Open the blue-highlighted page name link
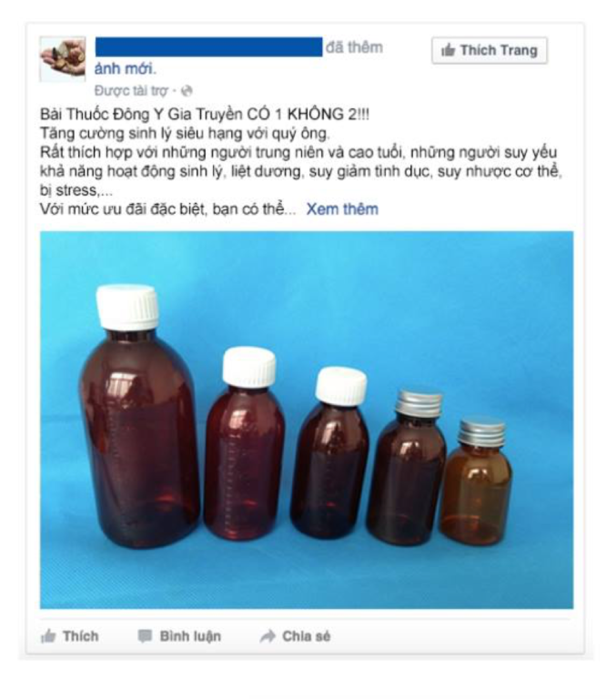The width and height of the screenshot is (616, 699). tap(208, 47)
